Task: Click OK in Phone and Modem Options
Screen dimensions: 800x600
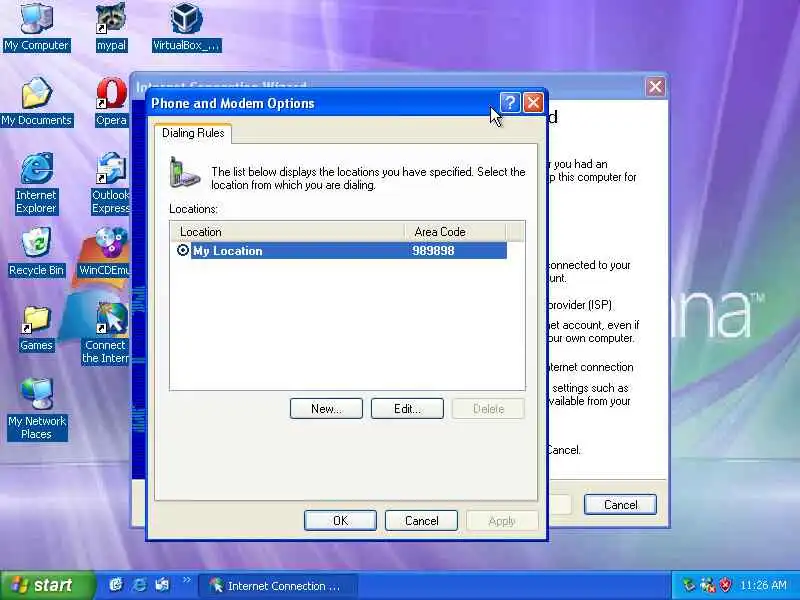Action: click(x=340, y=520)
